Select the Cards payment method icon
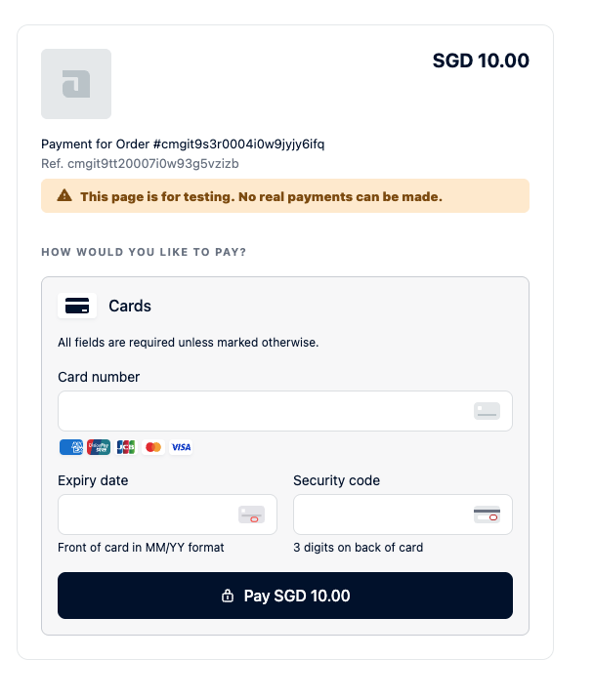This screenshot has height=700, width=594. pyautogui.click(x=77, y=306)
